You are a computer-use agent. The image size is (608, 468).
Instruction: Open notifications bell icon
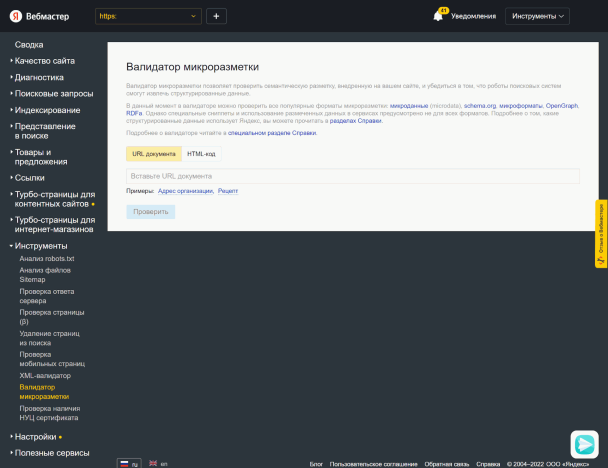coord(438,16)
